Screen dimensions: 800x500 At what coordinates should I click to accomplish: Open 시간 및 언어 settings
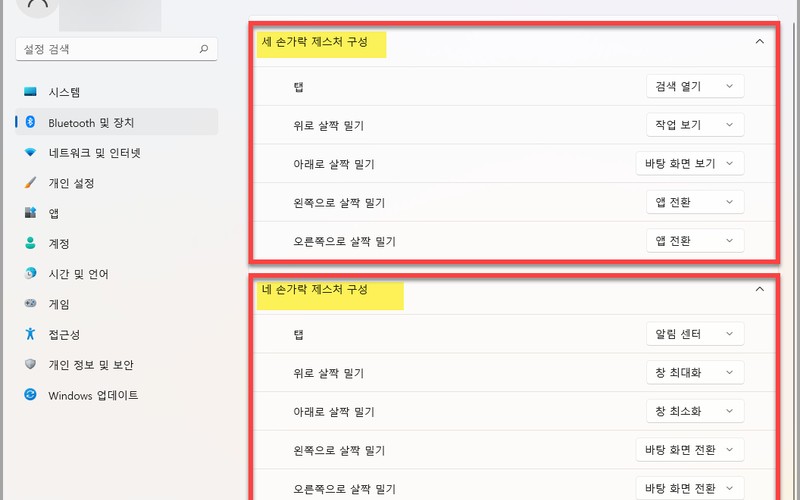click(x=117, y=273)
